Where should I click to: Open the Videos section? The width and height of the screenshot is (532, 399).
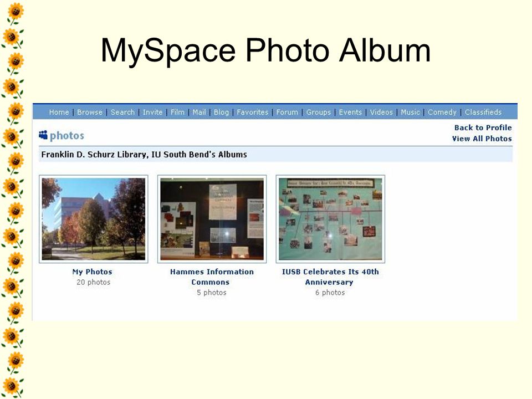(x=381, y=112)
